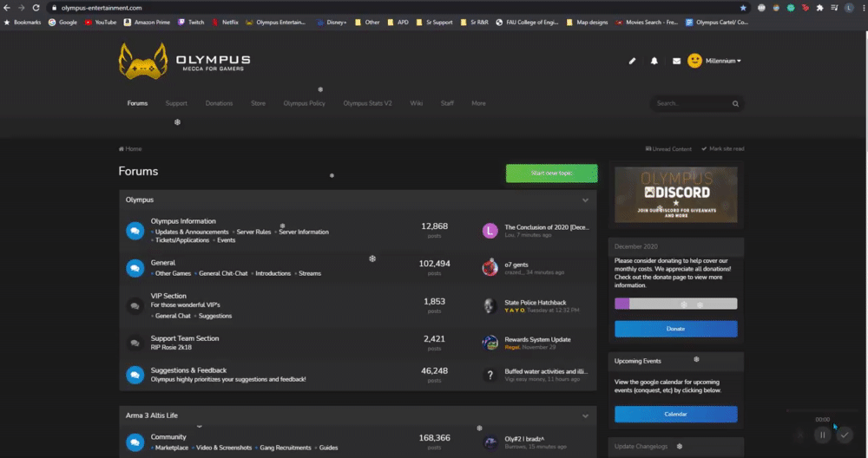Click the pencil create-content icon
This screenshot has width=868, height=458.
(x=632, y=61)
